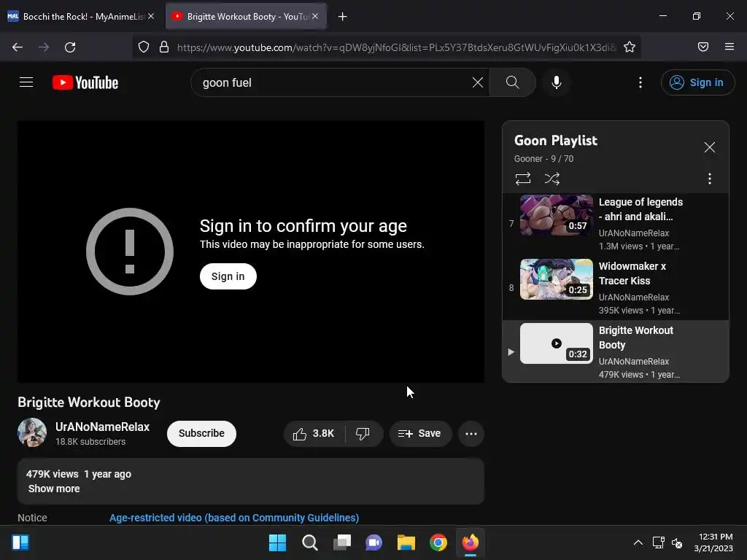Clear the search box with X

click(477, 82)
